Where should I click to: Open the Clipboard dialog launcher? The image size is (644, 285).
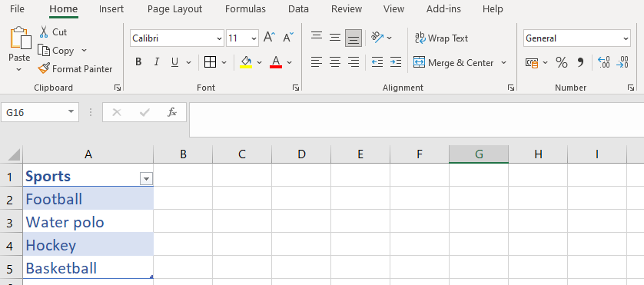(118, 88)
